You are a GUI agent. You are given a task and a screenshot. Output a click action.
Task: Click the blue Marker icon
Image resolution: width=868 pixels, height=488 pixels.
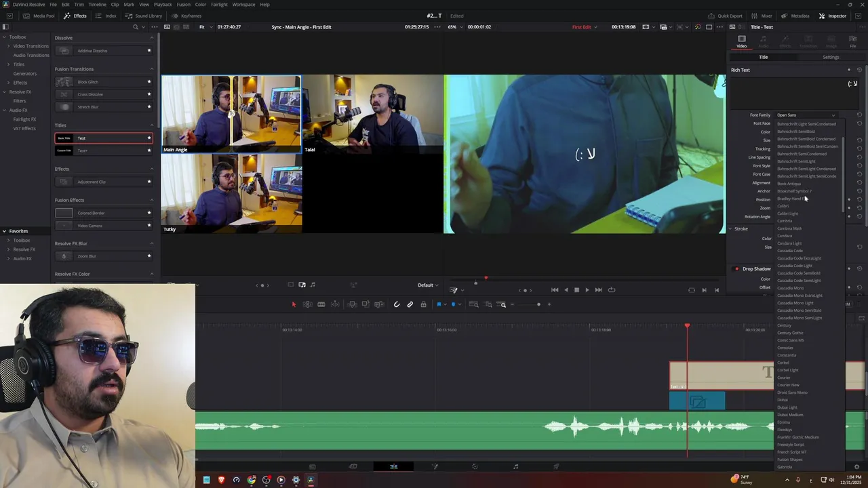453,304
